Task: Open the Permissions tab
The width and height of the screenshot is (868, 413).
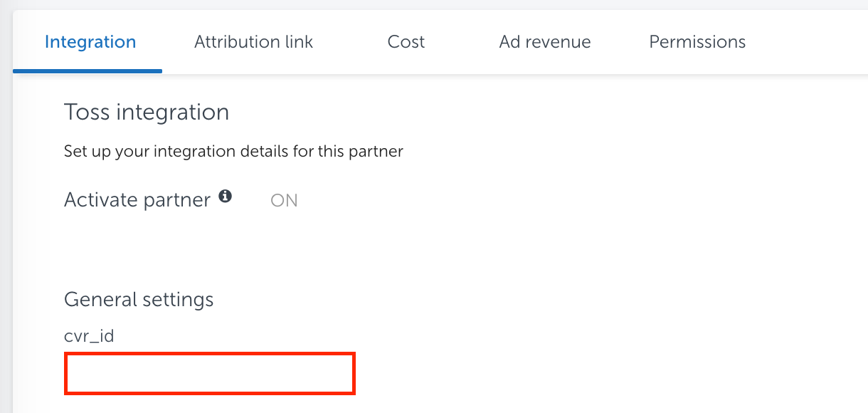Action: click(697, 42)
